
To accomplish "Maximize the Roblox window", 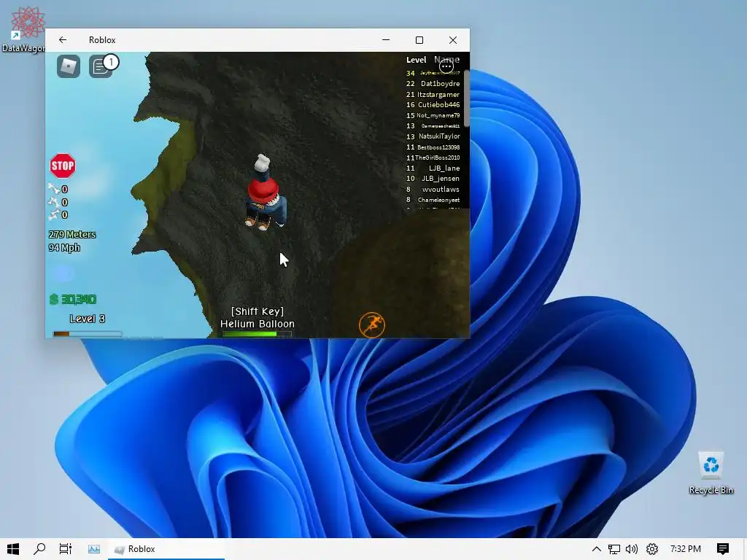I will click(x=419, y=40).
